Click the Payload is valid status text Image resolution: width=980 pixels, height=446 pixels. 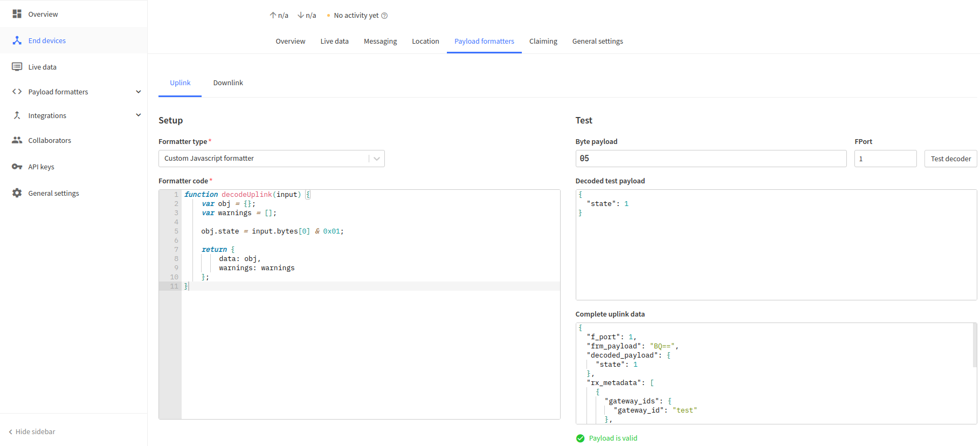[613, 438]
